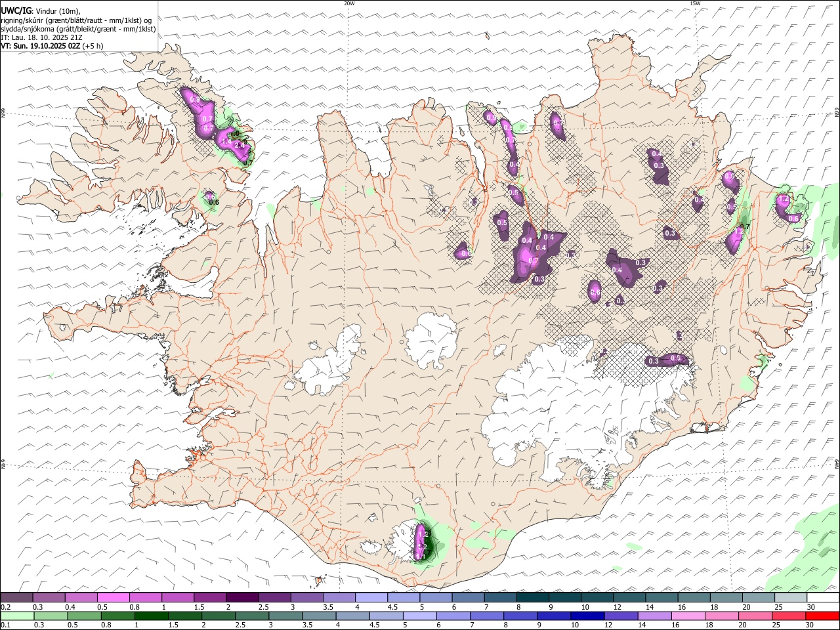Screen dimensions: 840x630
Task: Pick upper legend dark teal swatch at 8
Action: click(x=532, y=597)
